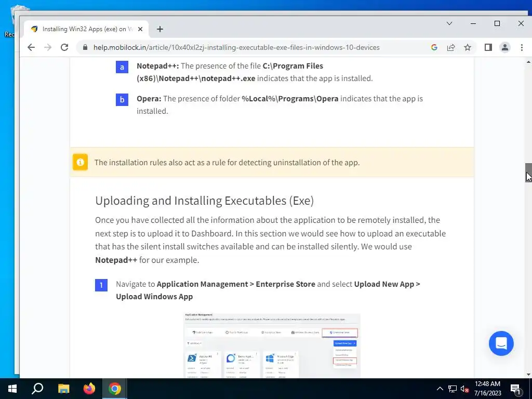Show hidden system tray icons
532x399 pixels.
[440, 389]
